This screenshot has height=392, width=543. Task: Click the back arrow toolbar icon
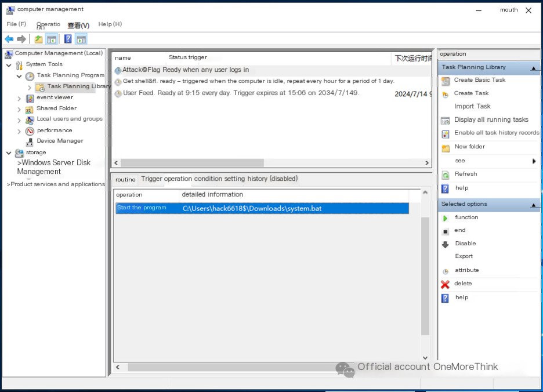(x=9, y=39)
